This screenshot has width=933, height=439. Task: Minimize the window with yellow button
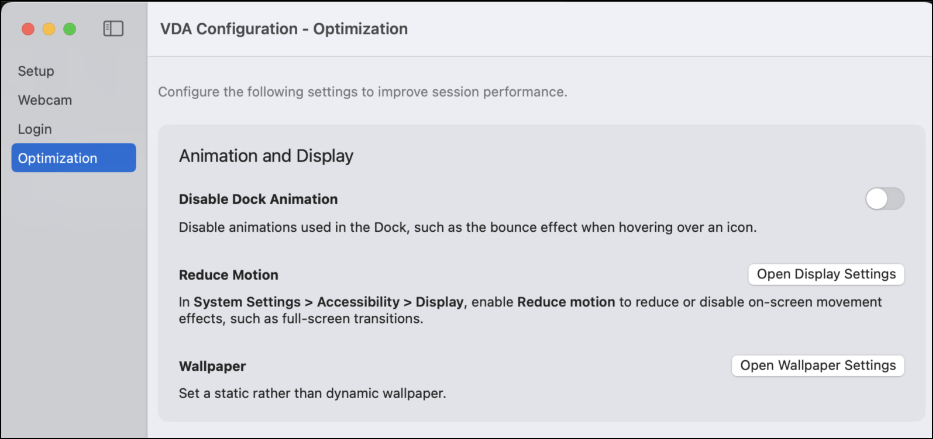coord(49,29)
